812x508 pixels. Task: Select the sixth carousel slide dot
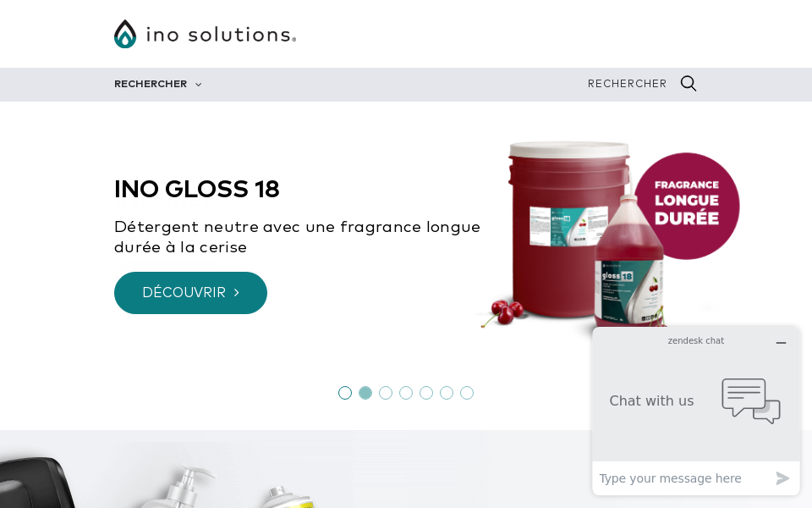click(447, 393)
